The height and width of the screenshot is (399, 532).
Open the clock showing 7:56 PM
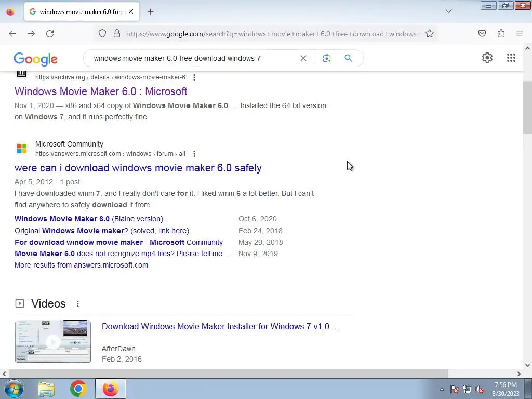coord(506,389)
